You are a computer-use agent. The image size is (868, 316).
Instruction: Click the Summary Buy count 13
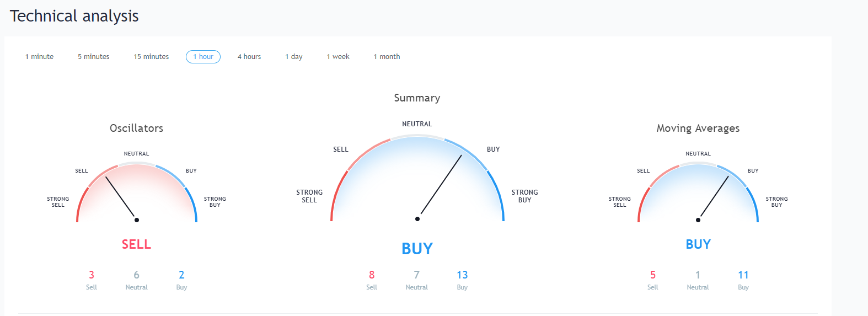(462, 275)
